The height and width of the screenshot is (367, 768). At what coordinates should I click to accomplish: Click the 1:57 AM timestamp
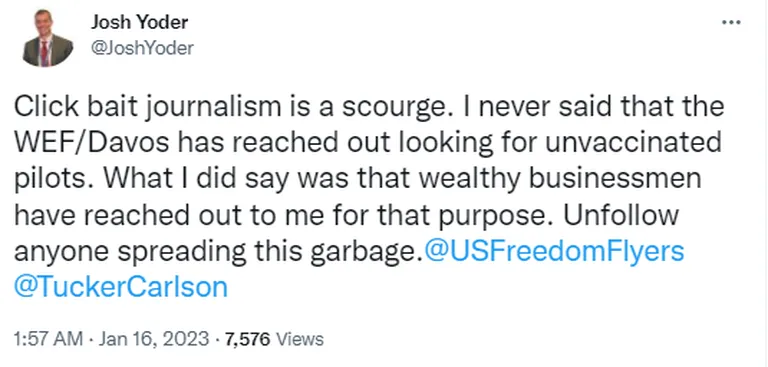pyautogui.click(x=48, y=339)
